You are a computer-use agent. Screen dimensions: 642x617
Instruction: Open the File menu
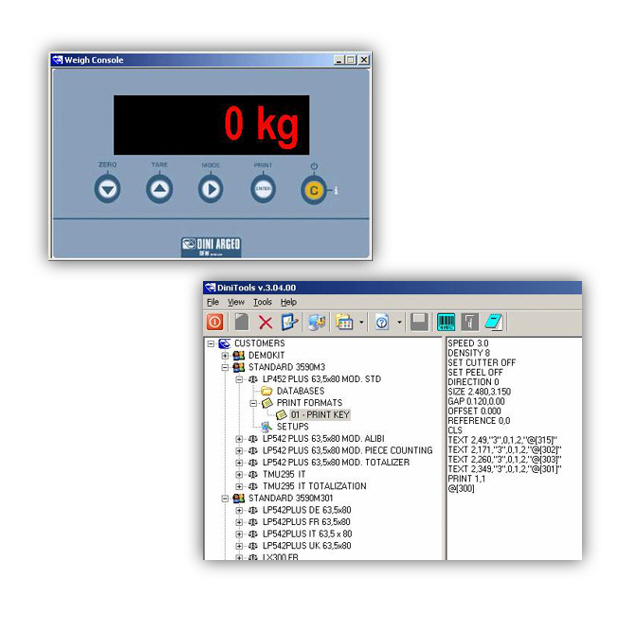tap(212, 302)
